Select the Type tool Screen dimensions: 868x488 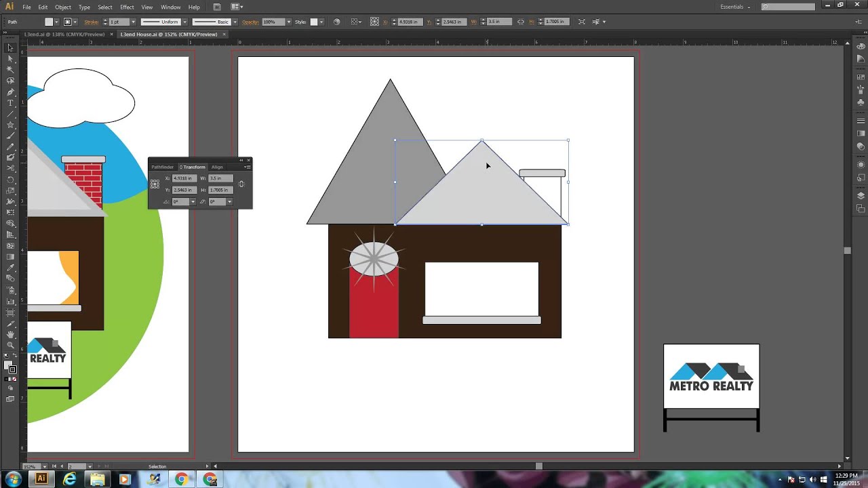pos(10,103)
